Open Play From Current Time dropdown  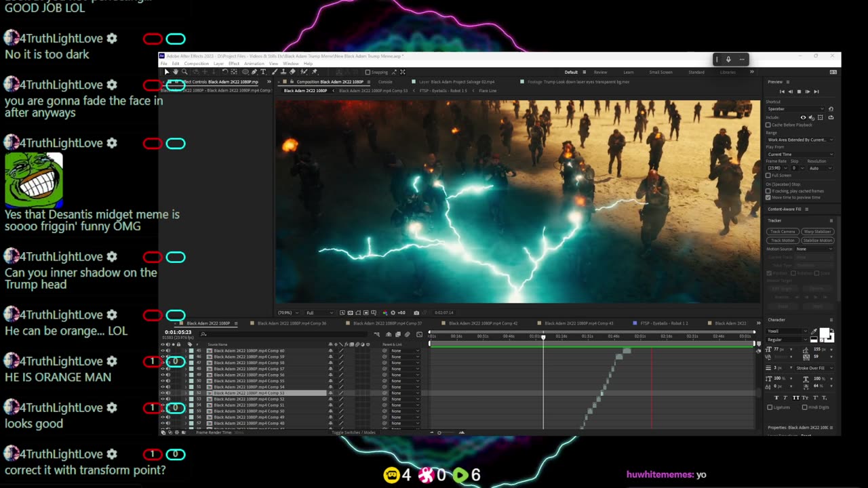tap(800, 155)
